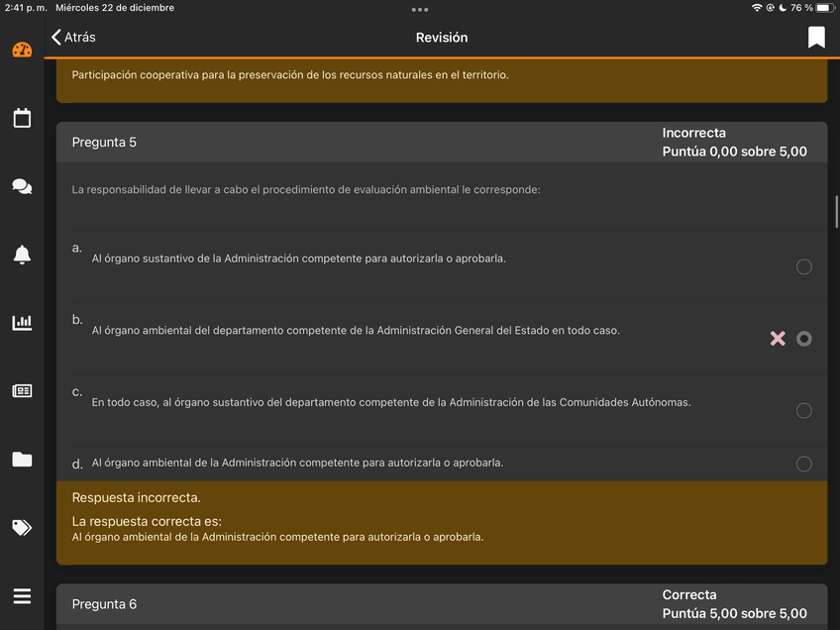Screen dimensions: 840x630
Task: Open the files folder icon in sidebar
Action: (22, 459)
